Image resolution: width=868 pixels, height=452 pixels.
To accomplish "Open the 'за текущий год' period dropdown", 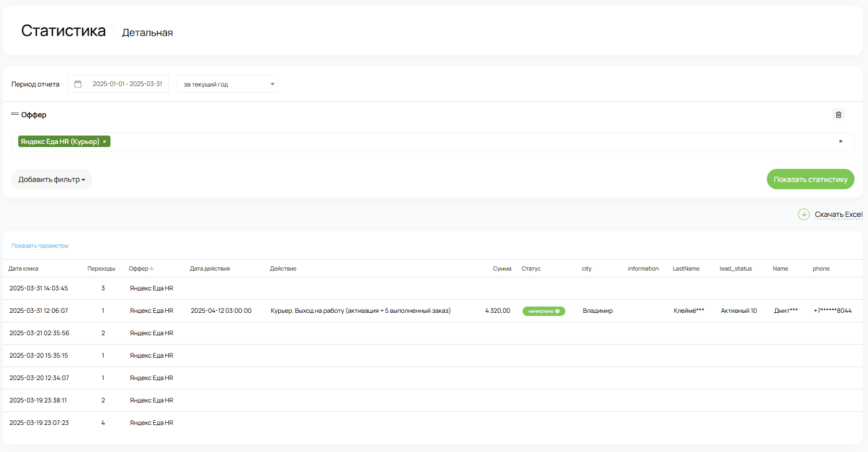I will (x=227, y=84).
